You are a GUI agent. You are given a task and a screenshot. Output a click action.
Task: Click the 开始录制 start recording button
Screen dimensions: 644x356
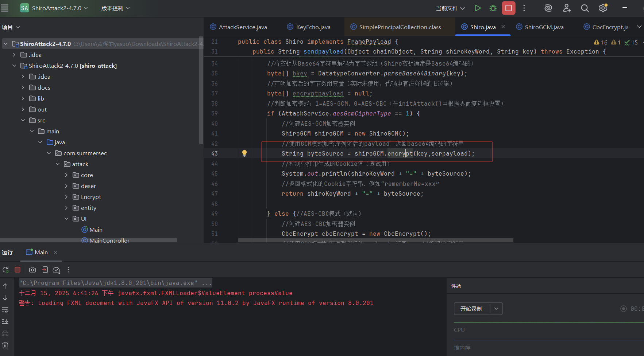click(471, 309)
